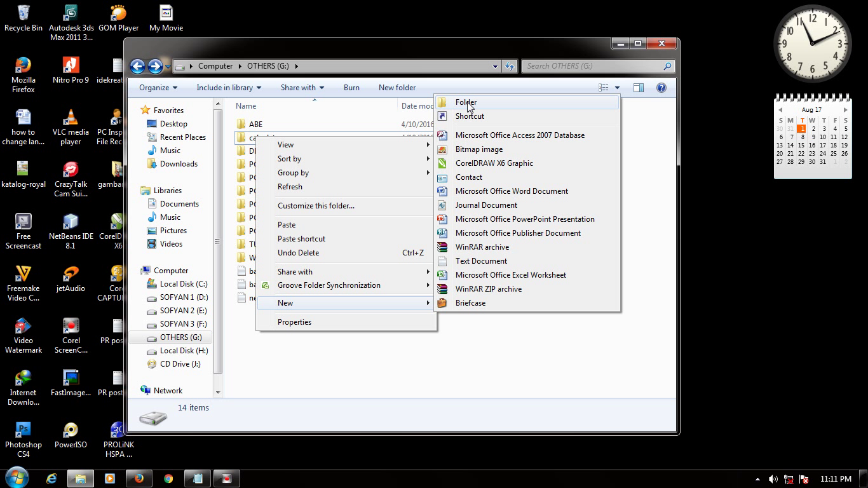Expand View submenu in context menu
The width and height of the screenshot is (868, 488).
coord(347,145)
